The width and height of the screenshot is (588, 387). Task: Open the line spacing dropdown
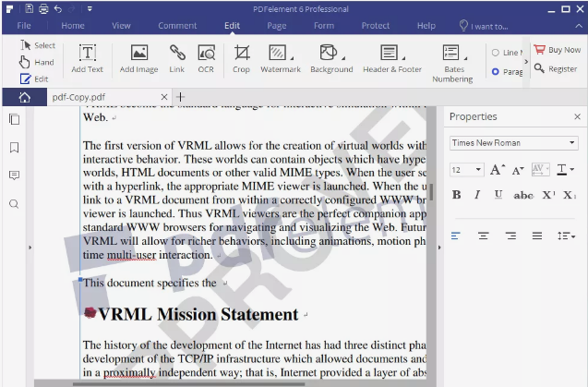[x=566, y=236]
